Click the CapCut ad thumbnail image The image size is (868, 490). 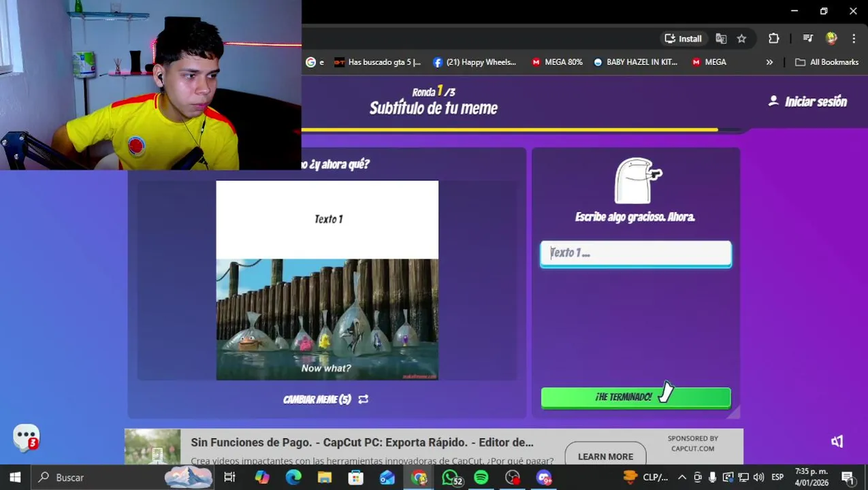152,446
